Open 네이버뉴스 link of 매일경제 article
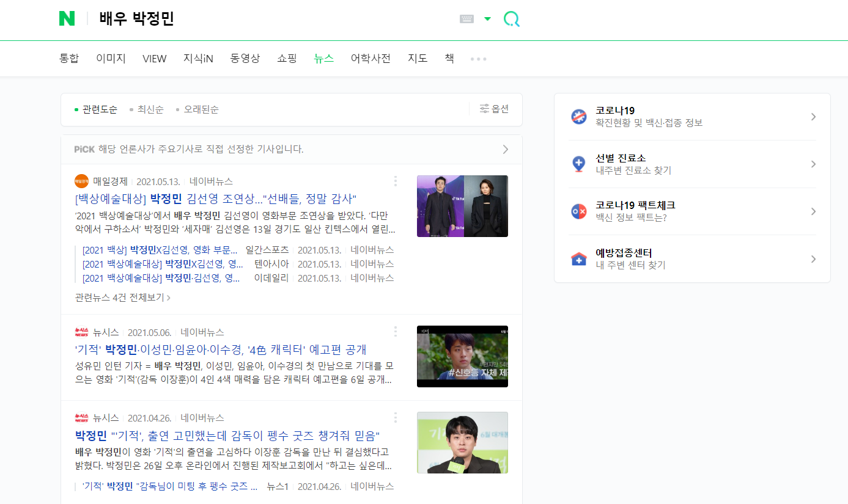Image resolution: width=848 pixels, height=504 pixels. [211, 181]
